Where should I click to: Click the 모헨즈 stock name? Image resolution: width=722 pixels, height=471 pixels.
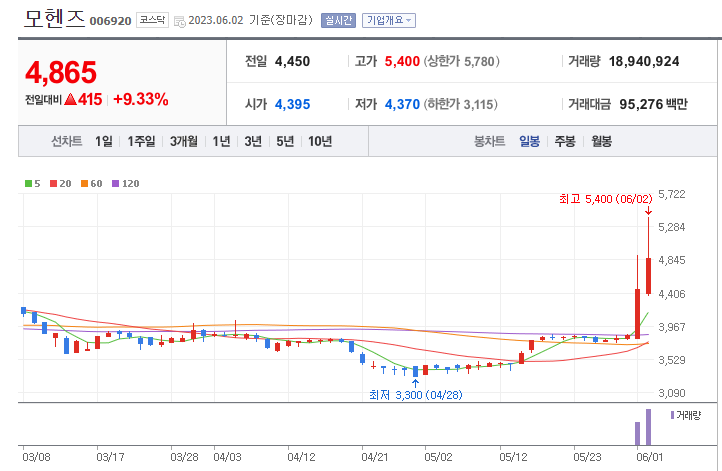coord(54,18)
